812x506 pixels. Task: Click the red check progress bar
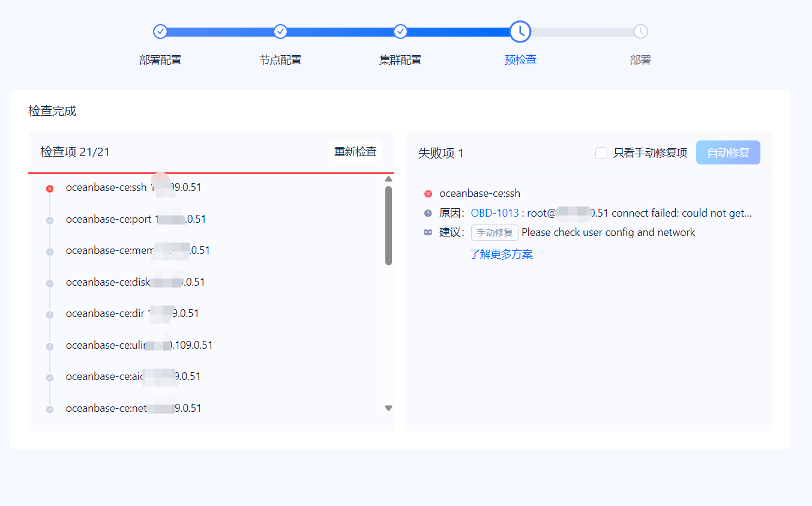point(211,173)
